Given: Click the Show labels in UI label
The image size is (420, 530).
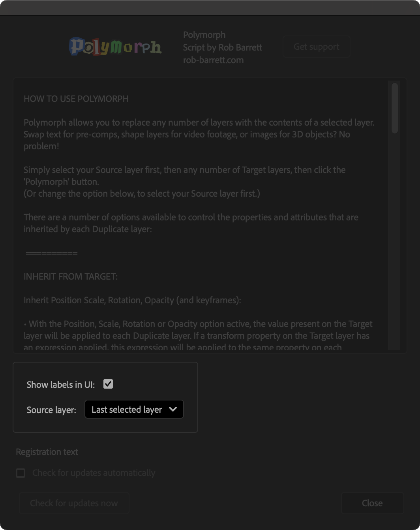Looking at the screenshot, I should 60,384.
